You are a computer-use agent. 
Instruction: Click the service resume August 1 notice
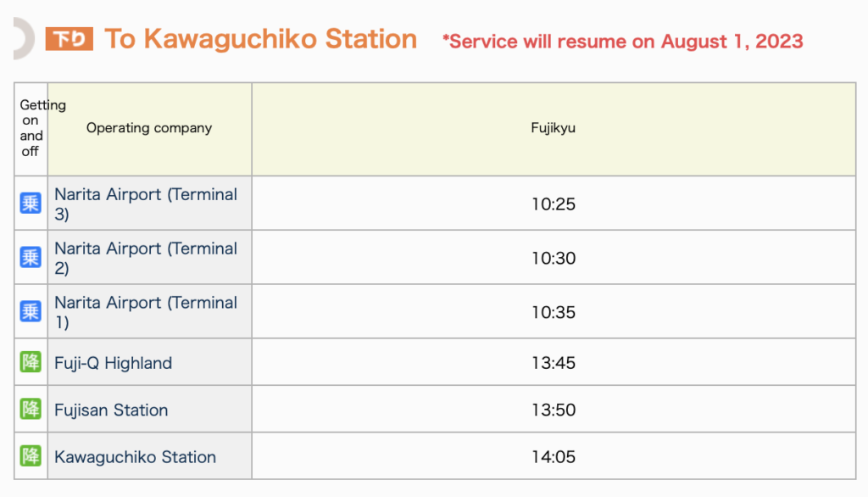[623, 42]
